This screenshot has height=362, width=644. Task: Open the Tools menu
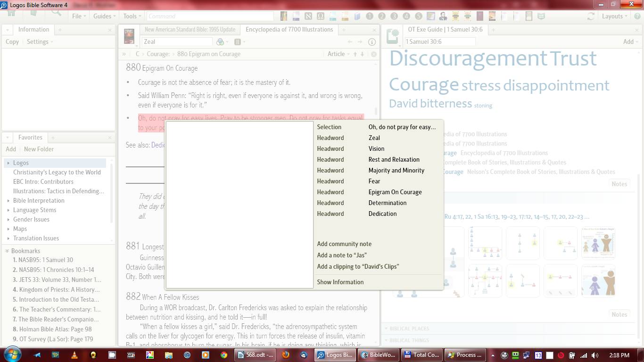point(132,16)
